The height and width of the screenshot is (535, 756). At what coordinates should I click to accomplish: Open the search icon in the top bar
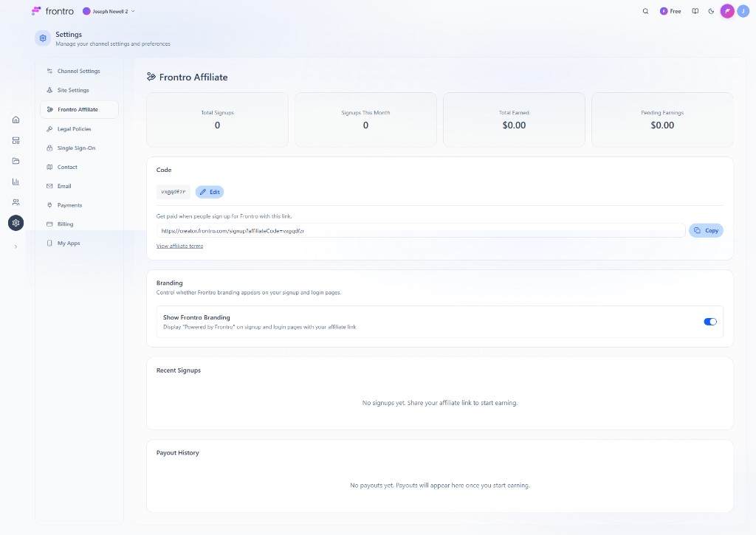tap(645, 11)
